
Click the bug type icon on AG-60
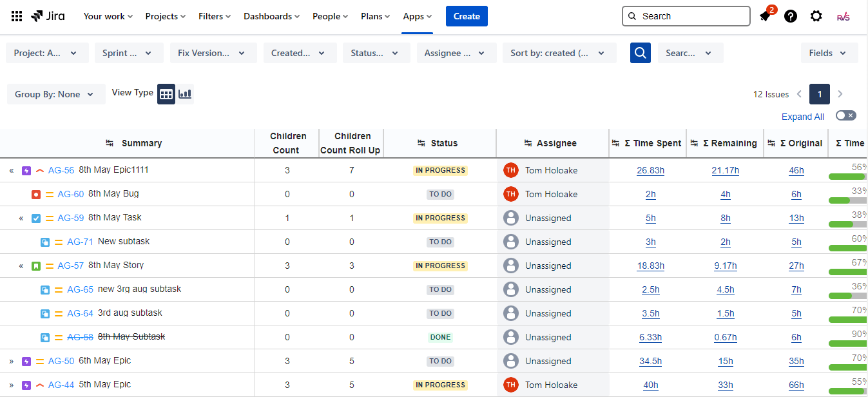pyautogui.click(x=36, y=193)
